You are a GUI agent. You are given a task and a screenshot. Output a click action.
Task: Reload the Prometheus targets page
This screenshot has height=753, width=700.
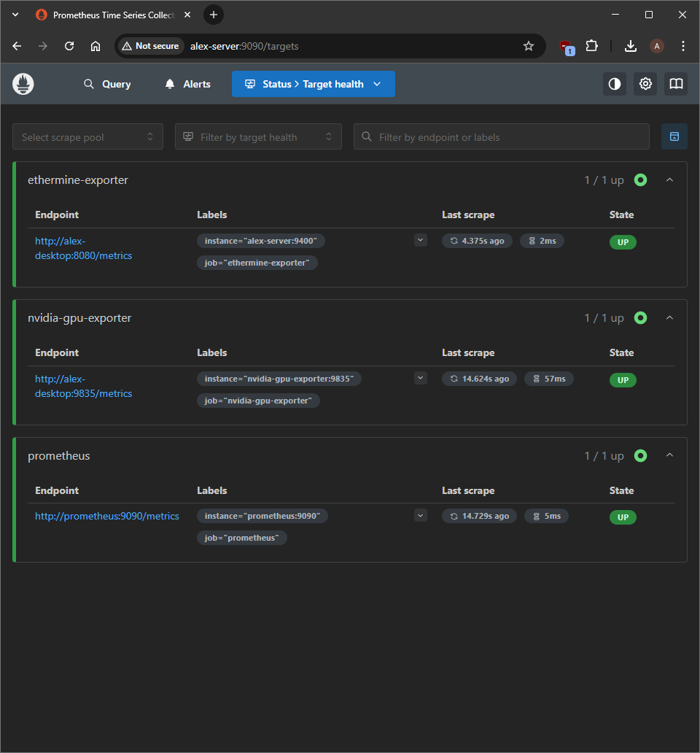pos(69,46)
